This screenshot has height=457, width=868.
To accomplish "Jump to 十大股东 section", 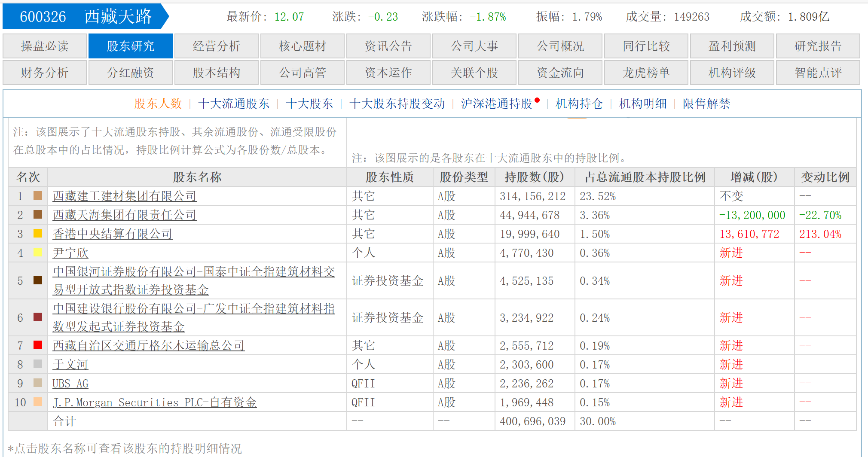I will 309,104.
